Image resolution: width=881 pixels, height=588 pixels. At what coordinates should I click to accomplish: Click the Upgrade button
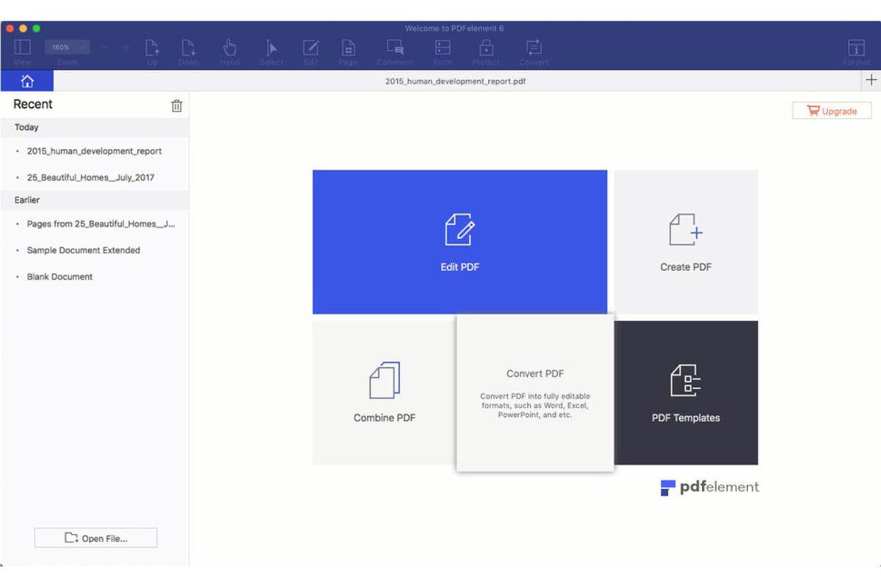point(832,111)
